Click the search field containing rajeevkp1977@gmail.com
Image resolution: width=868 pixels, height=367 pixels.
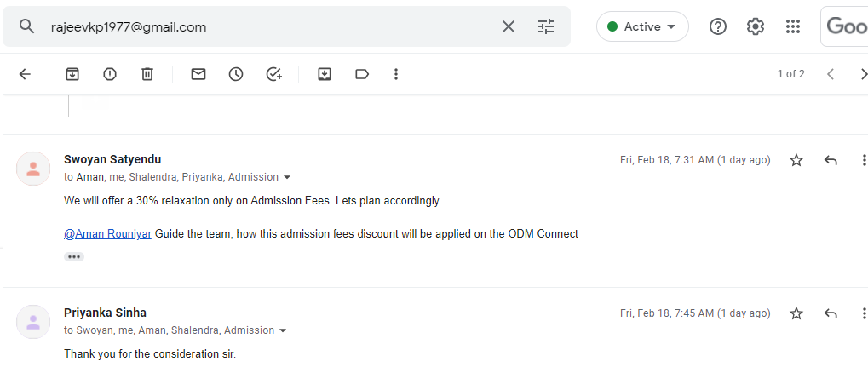pyautogui.click(x=256, y=26)
